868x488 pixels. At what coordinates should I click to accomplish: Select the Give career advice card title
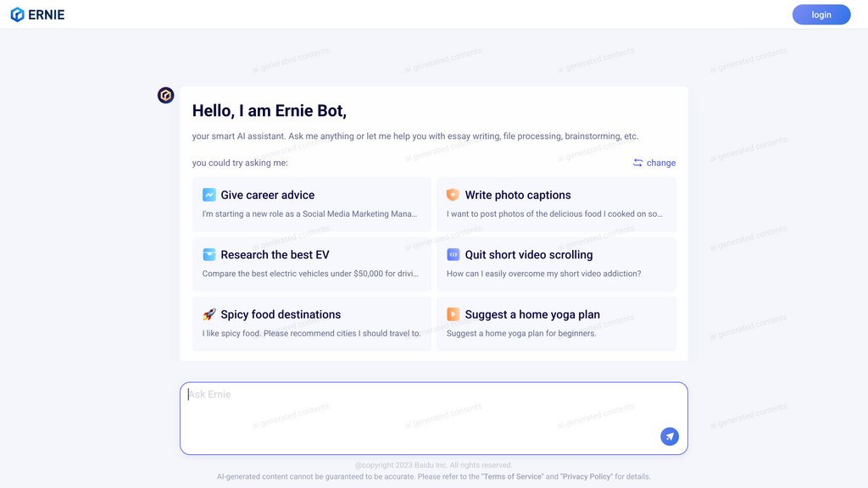(267, 195)
